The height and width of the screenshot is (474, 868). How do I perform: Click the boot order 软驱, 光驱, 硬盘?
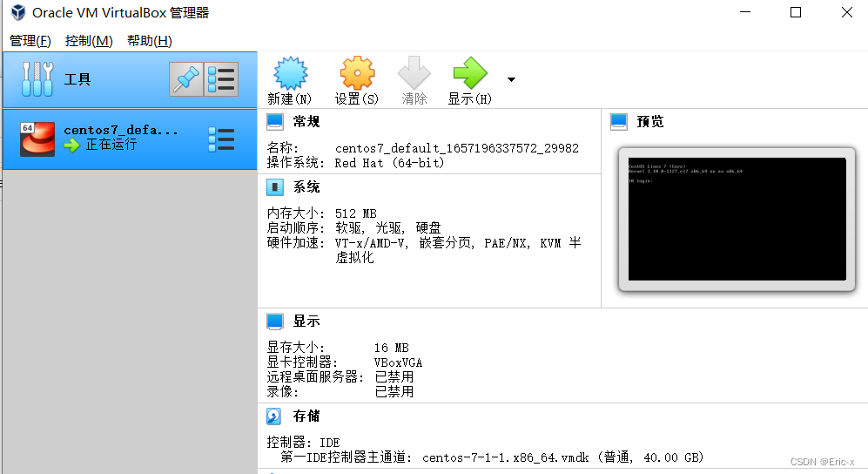tap(388, 228)
